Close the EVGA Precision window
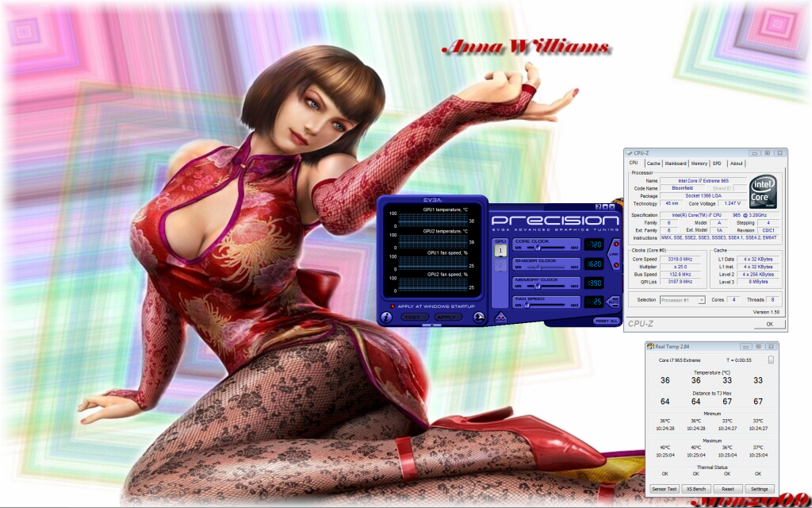The width and height of the screenshot is (812, 508). (x=611, y=206)
